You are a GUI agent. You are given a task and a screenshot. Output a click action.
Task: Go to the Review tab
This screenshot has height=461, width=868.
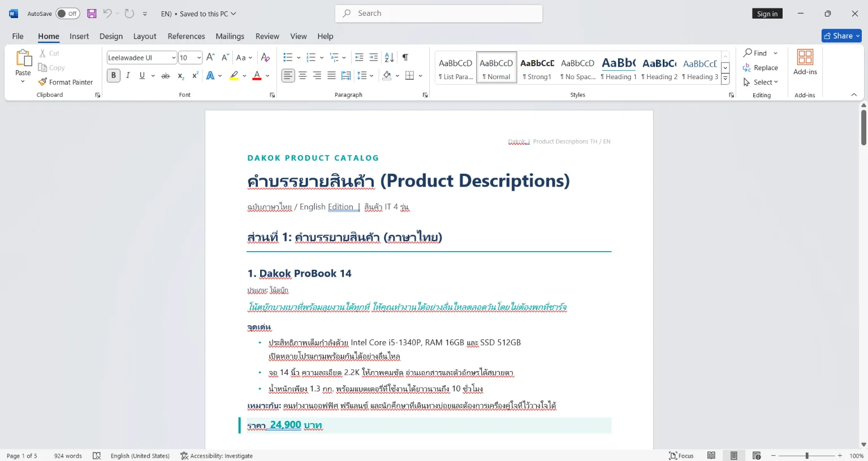(267, 36)
